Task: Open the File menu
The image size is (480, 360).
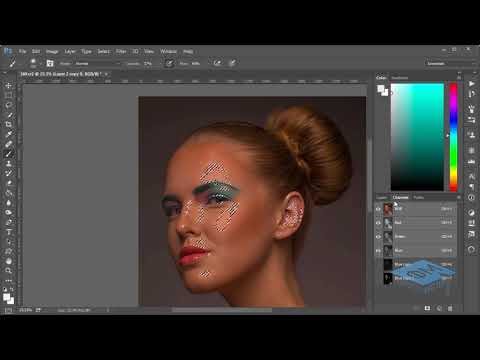Action: pyautogui.click(x=22, y=51)
